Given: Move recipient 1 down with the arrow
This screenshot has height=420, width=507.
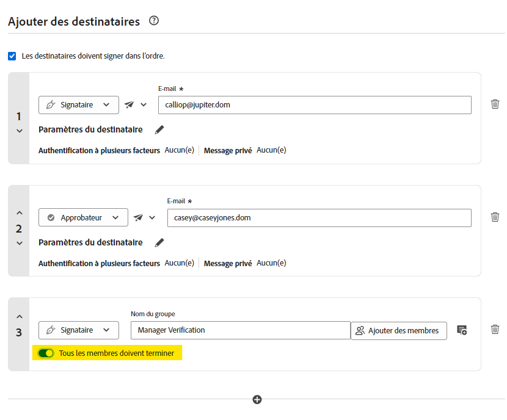Looking at the screenshot, I should pos(19,129).
